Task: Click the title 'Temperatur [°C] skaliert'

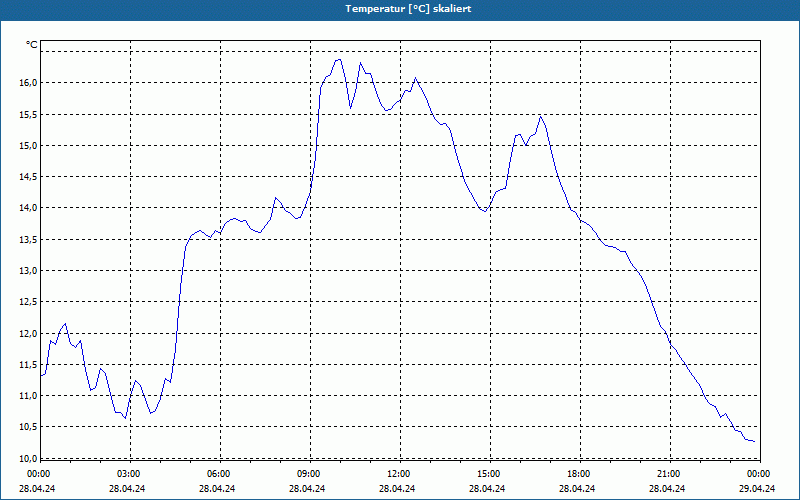Action: tap(408, 9)
